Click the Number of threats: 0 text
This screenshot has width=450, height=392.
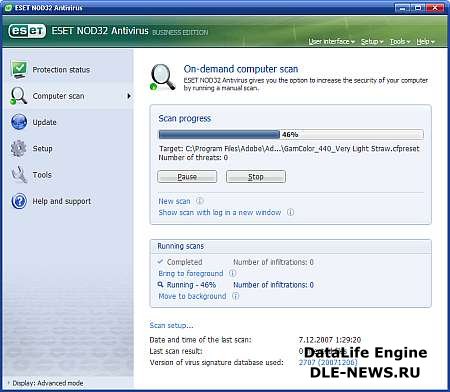click(193, 157)
